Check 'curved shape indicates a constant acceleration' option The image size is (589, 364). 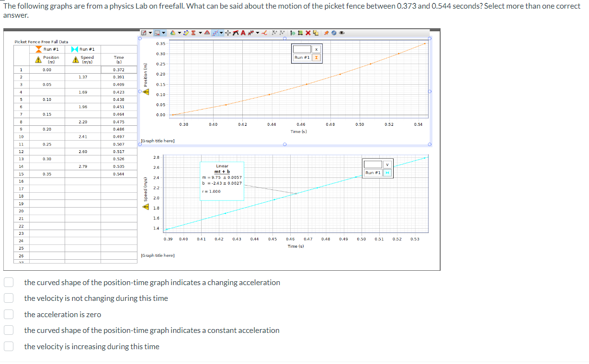click(x=8, y=330)
